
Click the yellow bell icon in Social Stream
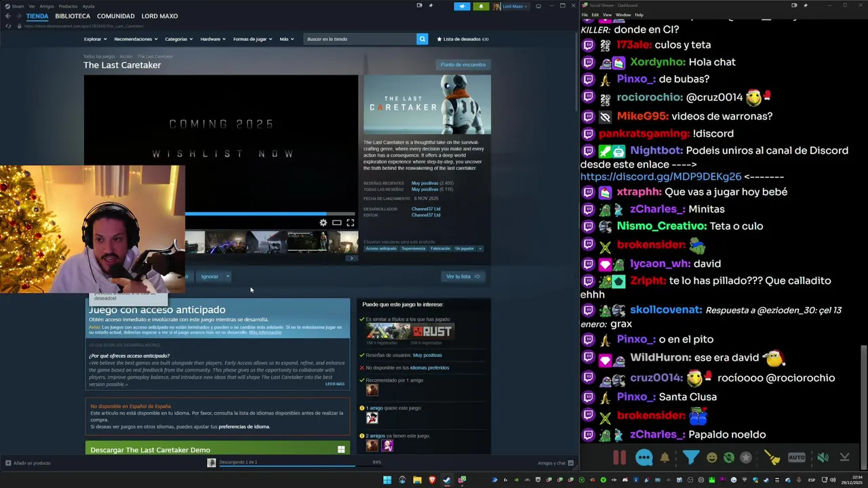click(x=665, y=457)
